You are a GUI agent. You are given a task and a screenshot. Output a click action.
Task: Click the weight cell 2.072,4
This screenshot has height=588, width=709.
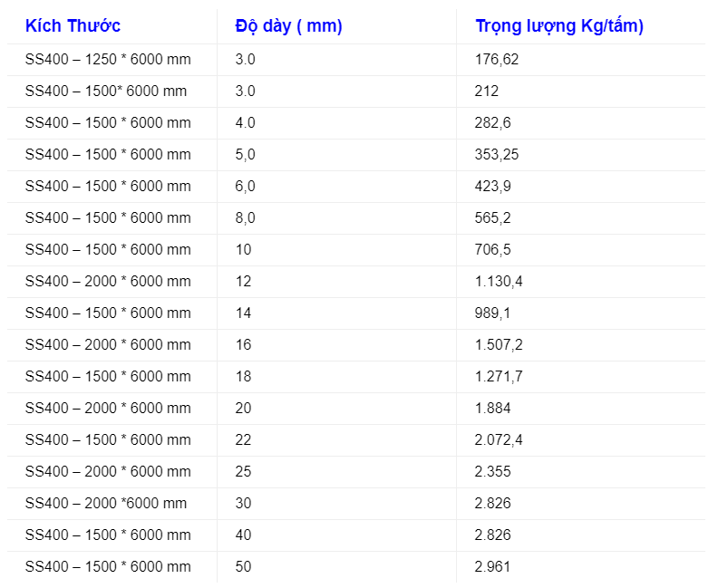click(499, 440)
